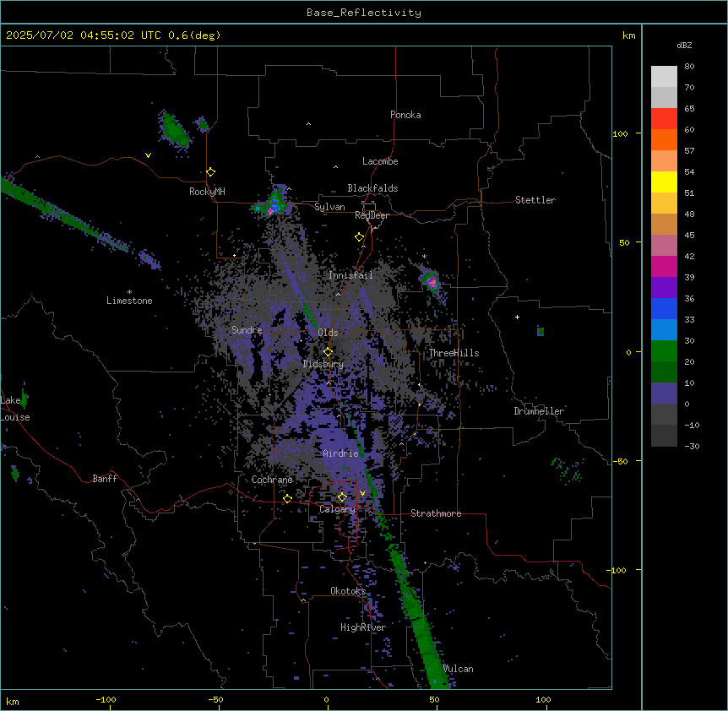Click the Olds town label

pos(328,333)
